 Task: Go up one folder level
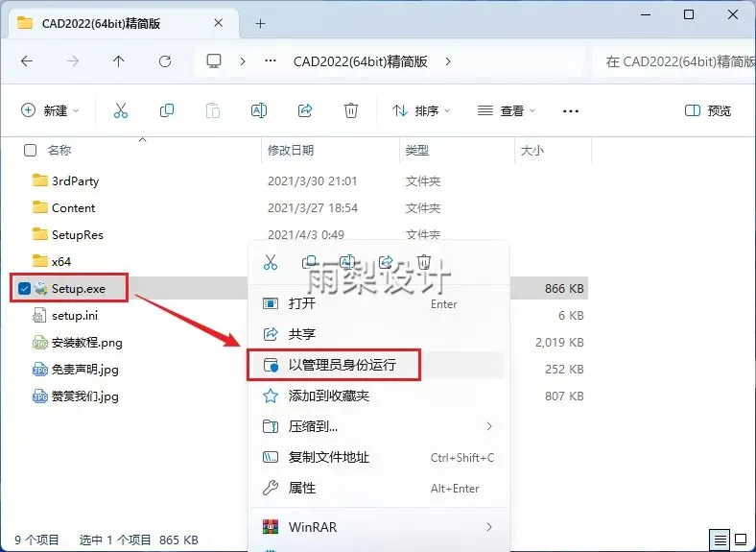point(119,61)
